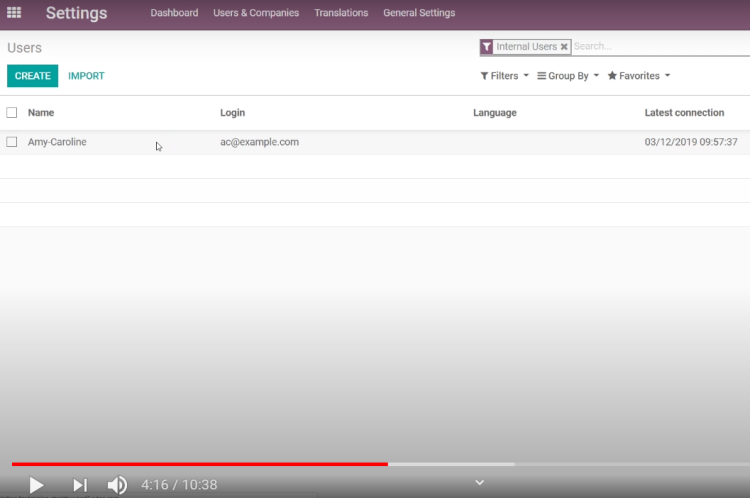Open the apps grid menu icon

click(x=14, y=12)
